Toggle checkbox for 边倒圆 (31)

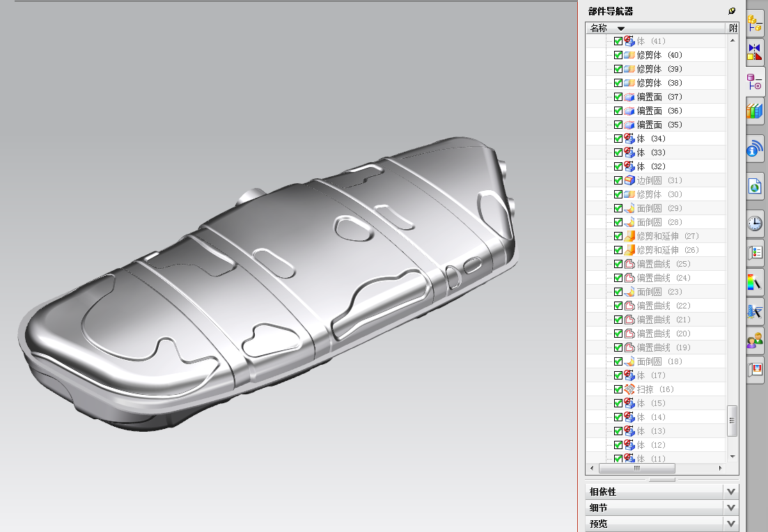pyautogui.click(x=618, y=180)
